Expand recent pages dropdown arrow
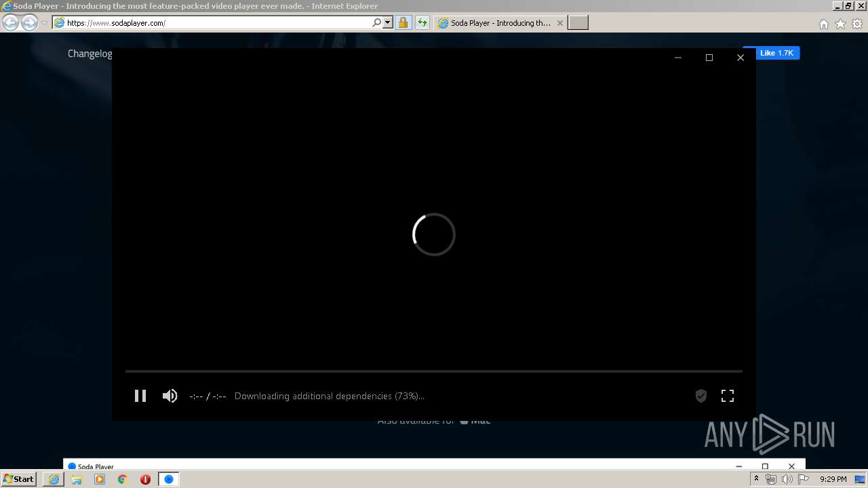 [x=44, y=23]
